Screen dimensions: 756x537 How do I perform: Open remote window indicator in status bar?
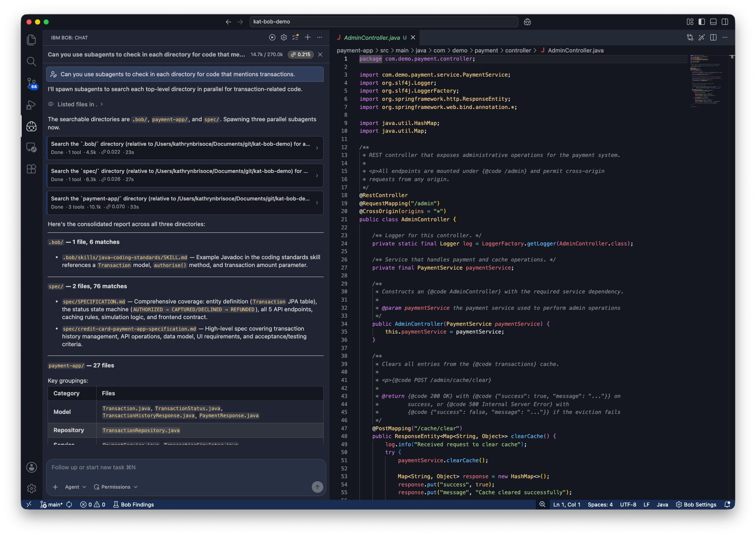pos(29,504)
